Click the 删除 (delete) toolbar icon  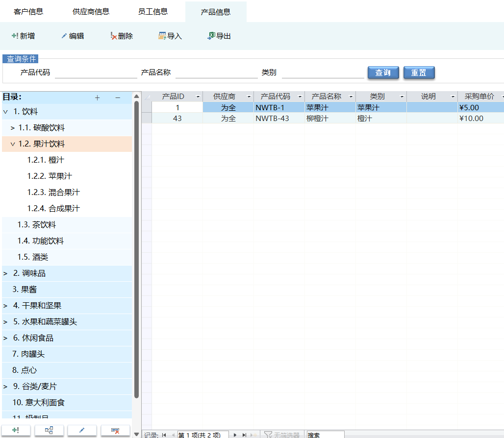114,36
